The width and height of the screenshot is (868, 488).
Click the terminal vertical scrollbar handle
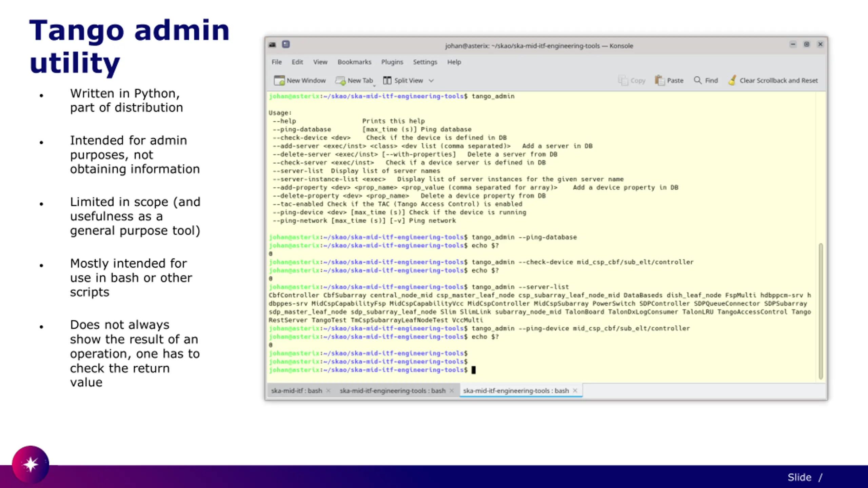click(x=821, y=311)
